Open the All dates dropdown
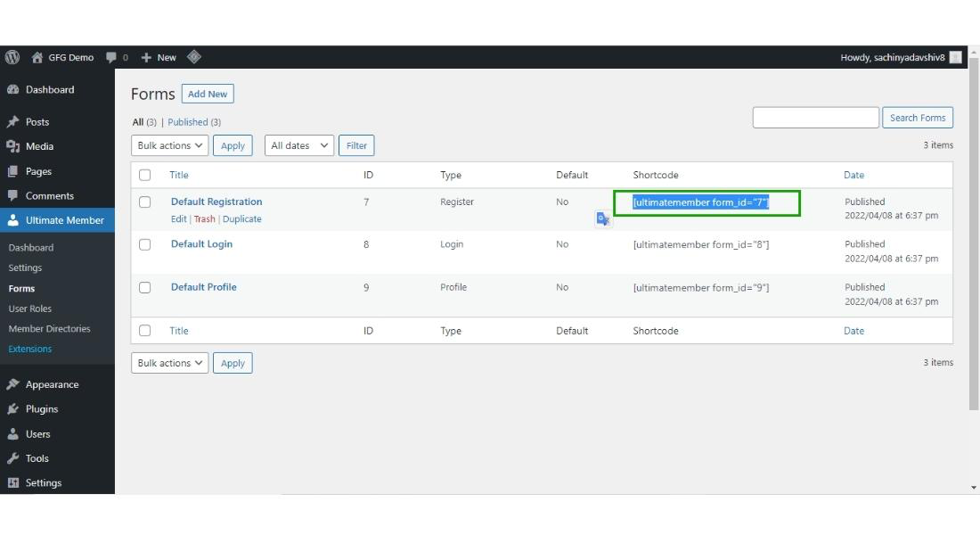The image size is (980, 535). pos(298,145)
